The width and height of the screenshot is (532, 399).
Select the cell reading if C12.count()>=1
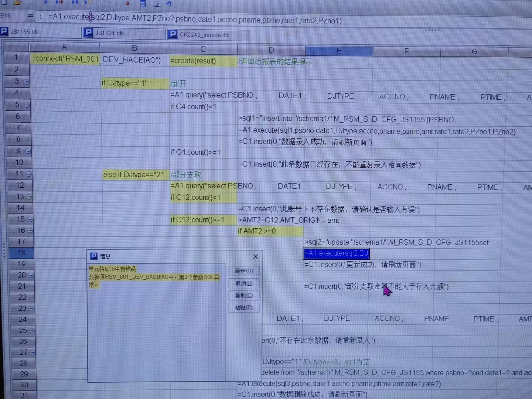[x=204, y=220]
